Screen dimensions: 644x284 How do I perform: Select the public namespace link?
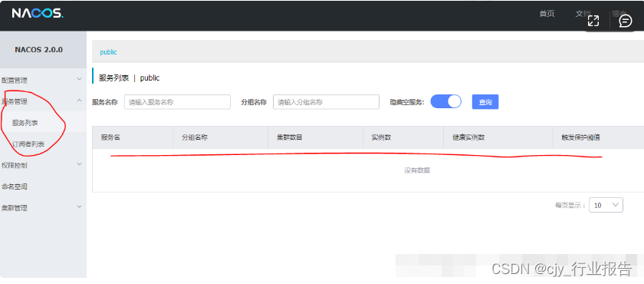108,52
